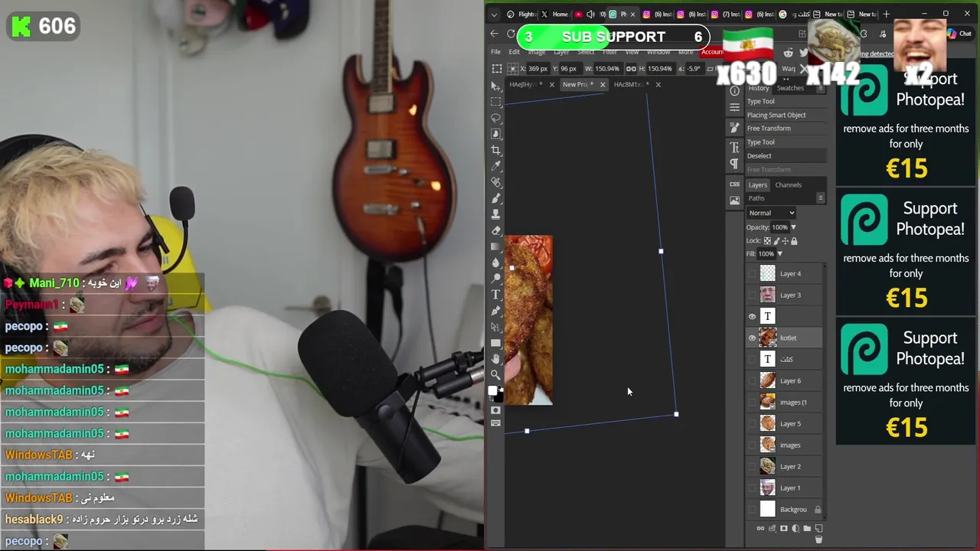Select the Blur tool
This screenshot has height=551, width=980.
click(x=496, y=262)
